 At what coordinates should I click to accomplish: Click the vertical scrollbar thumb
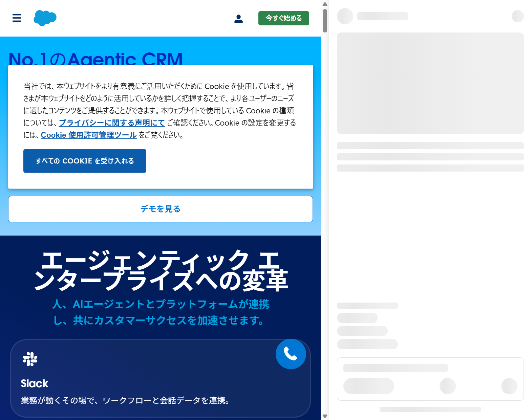coord(325,21)
